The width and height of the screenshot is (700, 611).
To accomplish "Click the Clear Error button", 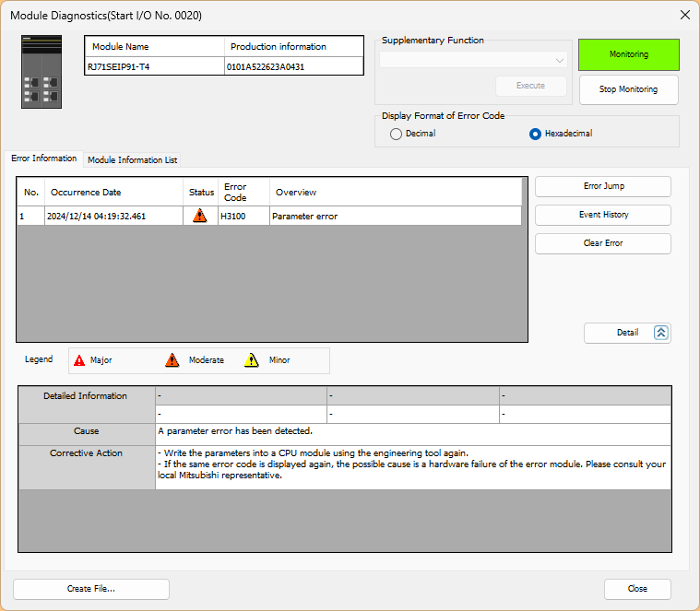I will click(x=603, y=243).
